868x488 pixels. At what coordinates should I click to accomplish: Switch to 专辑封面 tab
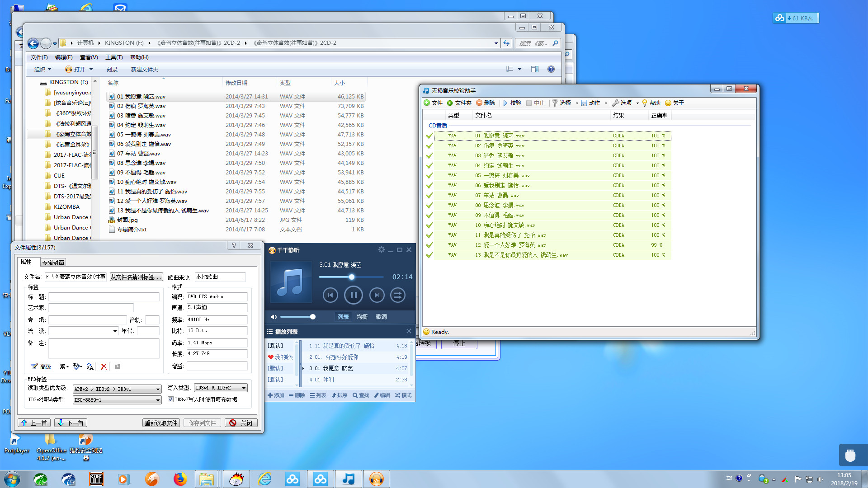[x=53, y=263]
